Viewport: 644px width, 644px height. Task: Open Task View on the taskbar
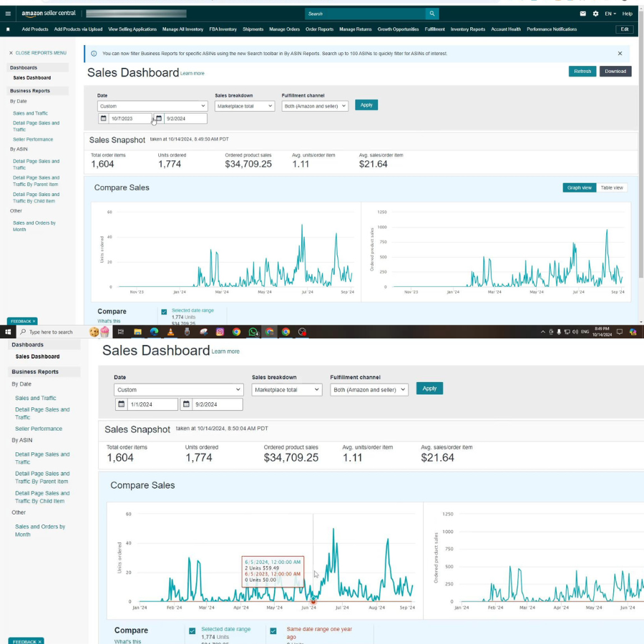tap(121, 332)
